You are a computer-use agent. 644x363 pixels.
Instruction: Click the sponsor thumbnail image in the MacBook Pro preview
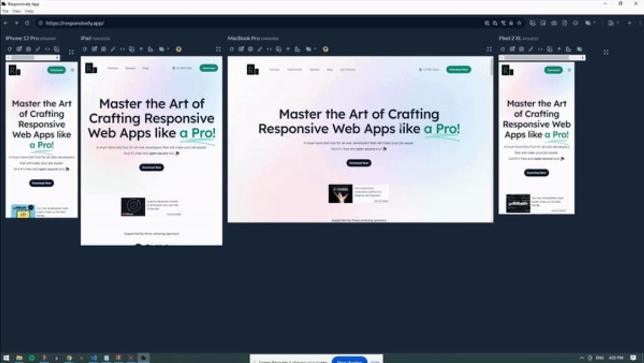(341, 194)
